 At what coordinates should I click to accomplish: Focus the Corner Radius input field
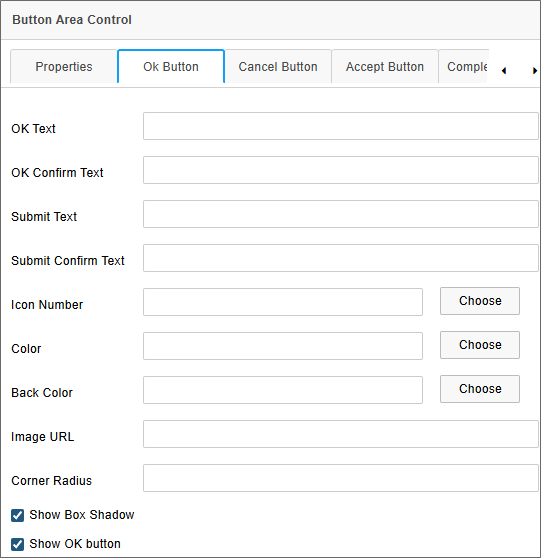pos(341,478)
